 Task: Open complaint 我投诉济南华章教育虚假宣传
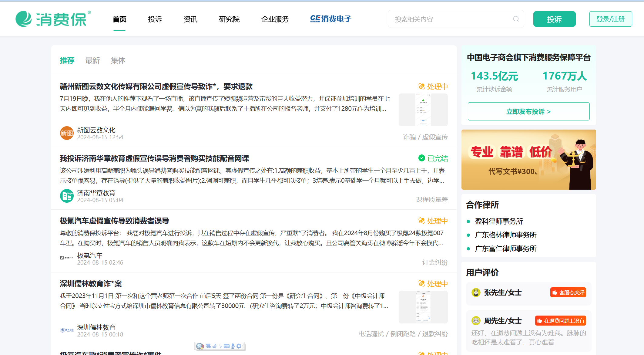[x=154, y=158]
